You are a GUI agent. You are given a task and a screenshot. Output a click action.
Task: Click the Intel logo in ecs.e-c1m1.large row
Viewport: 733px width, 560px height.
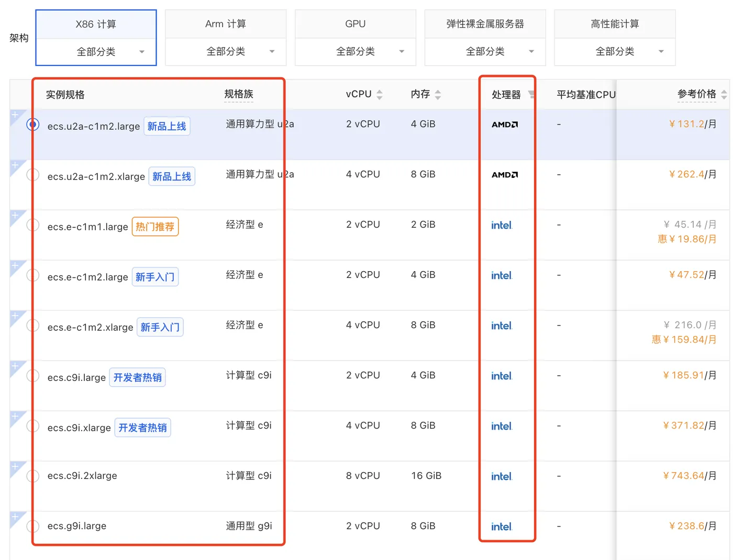[502, 225]
